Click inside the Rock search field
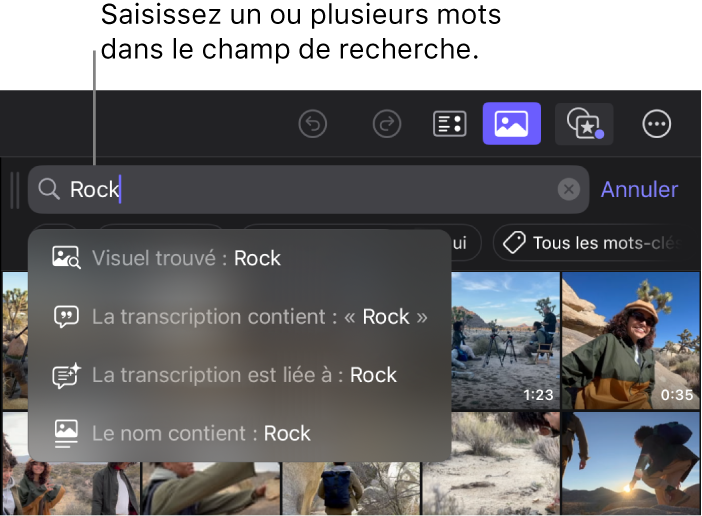The width and height of the screenshot is (702, 516). tap(308, 189)
